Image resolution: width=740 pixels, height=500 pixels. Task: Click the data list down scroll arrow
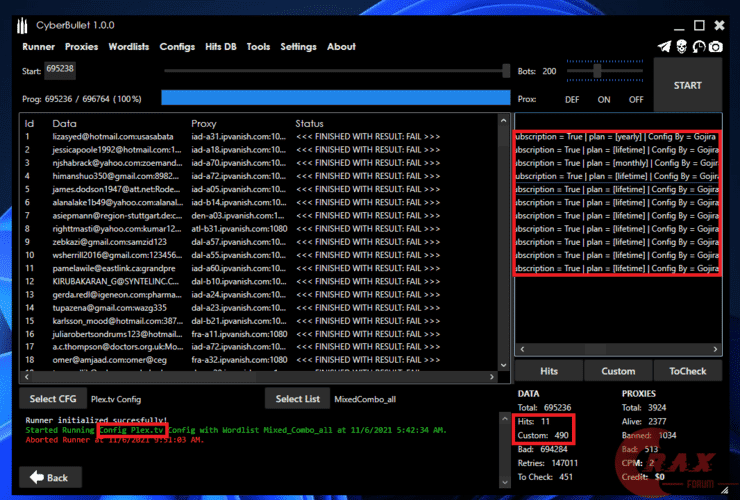point(504,365)
